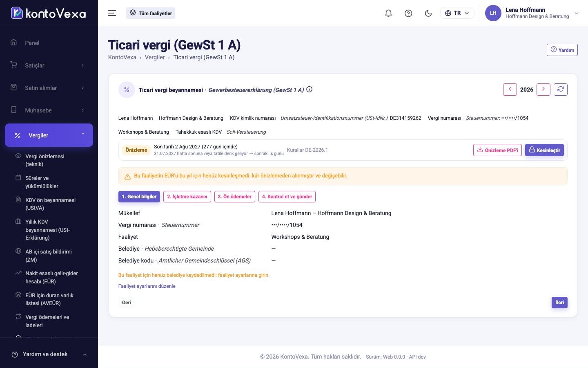The width and height of the screenshot is (588, 368).
Task: Select tab 2. İşletme kazancı
Action: click(187, 197)
